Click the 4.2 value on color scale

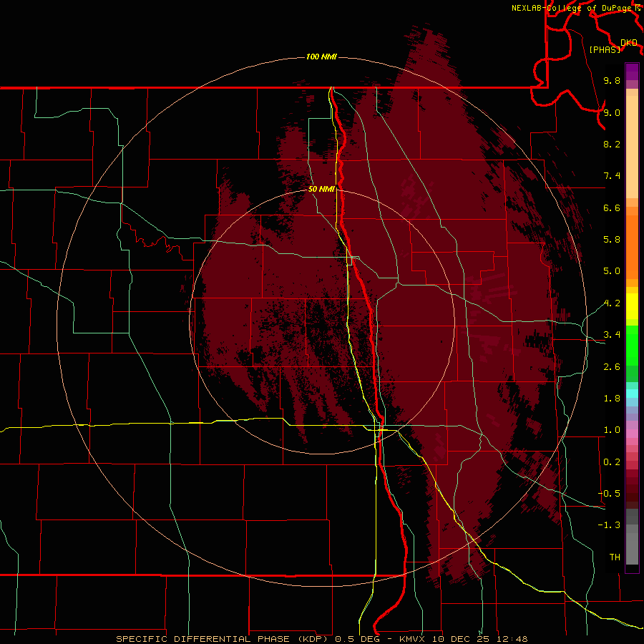[x=612, y=303]
